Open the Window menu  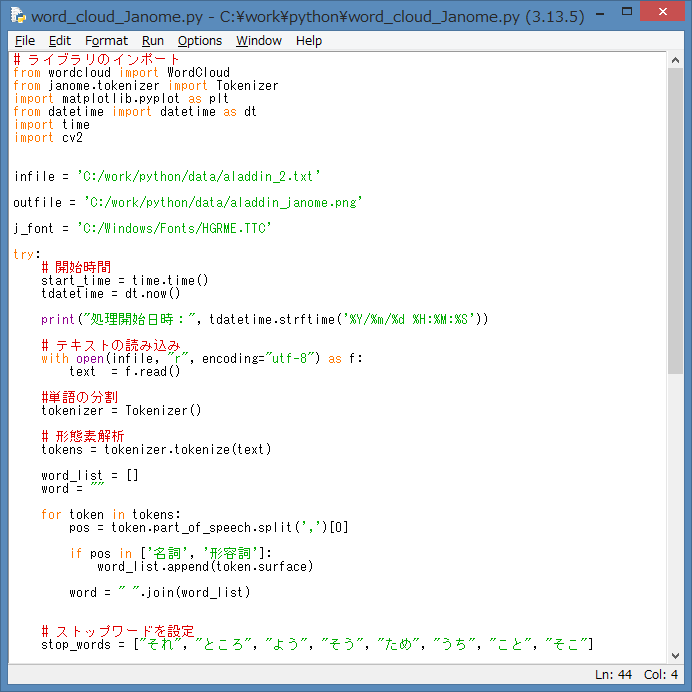coord(259,41)
